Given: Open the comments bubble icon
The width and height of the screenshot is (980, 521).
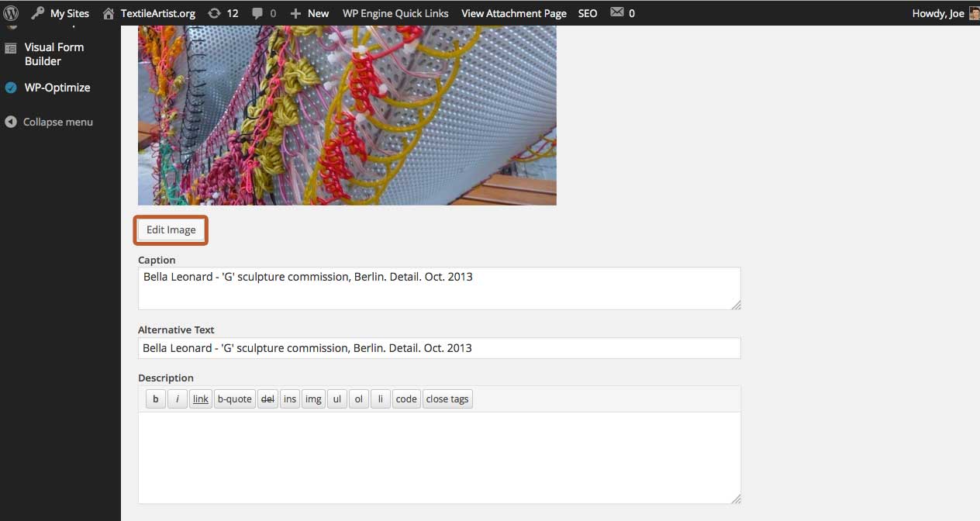Looking at the screenshot, I should [257, 13].
